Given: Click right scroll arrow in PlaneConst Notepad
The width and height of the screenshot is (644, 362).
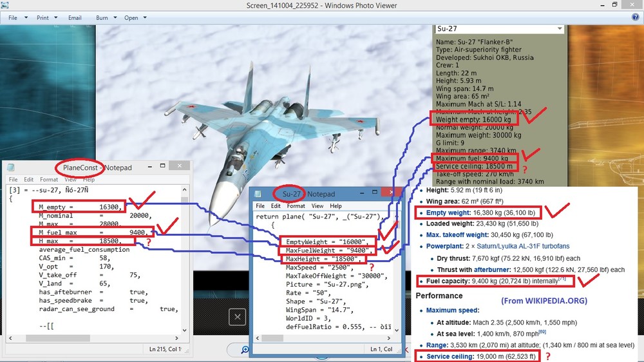Looking at the screenshot, I should [x=176, y=338].
